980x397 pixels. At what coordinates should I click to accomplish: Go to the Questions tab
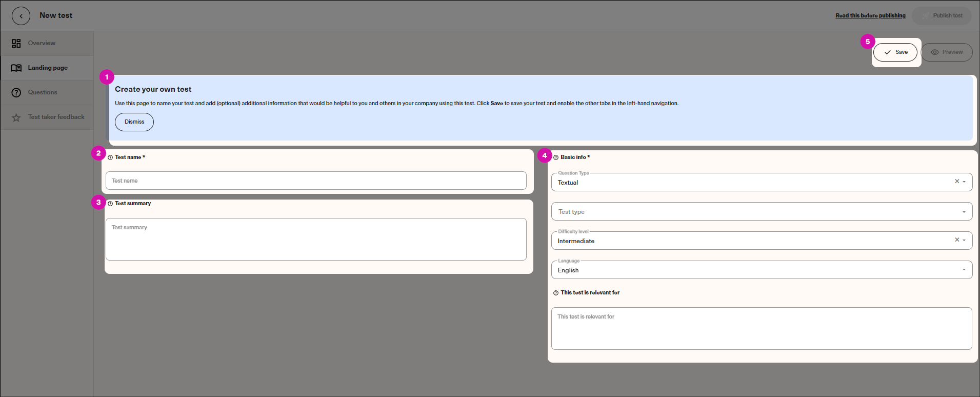tap(43, 92)
